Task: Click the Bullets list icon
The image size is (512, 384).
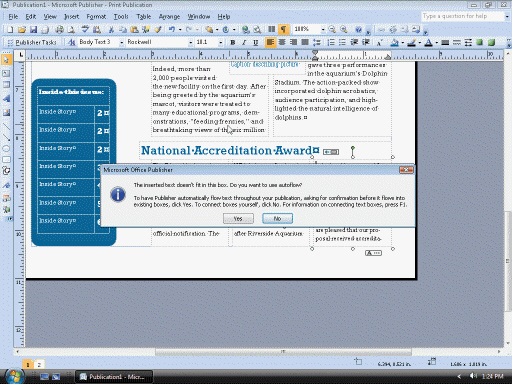Action: click(x=342, y=42)
